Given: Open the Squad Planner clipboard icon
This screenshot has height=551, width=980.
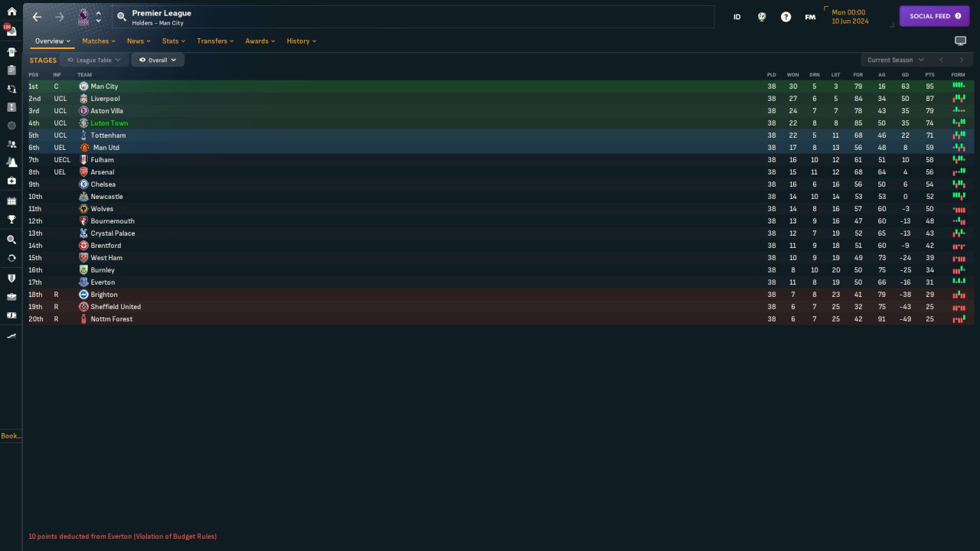Looking at the screenshot, I should pos(11,70).
